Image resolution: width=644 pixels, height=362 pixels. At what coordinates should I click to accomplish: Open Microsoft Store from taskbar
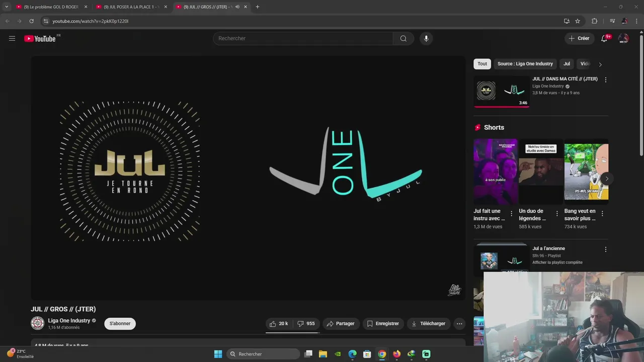[367, 354]
